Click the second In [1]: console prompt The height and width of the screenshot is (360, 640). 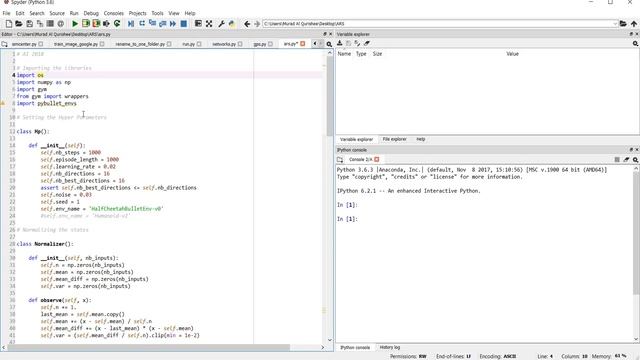click(347, 219)
